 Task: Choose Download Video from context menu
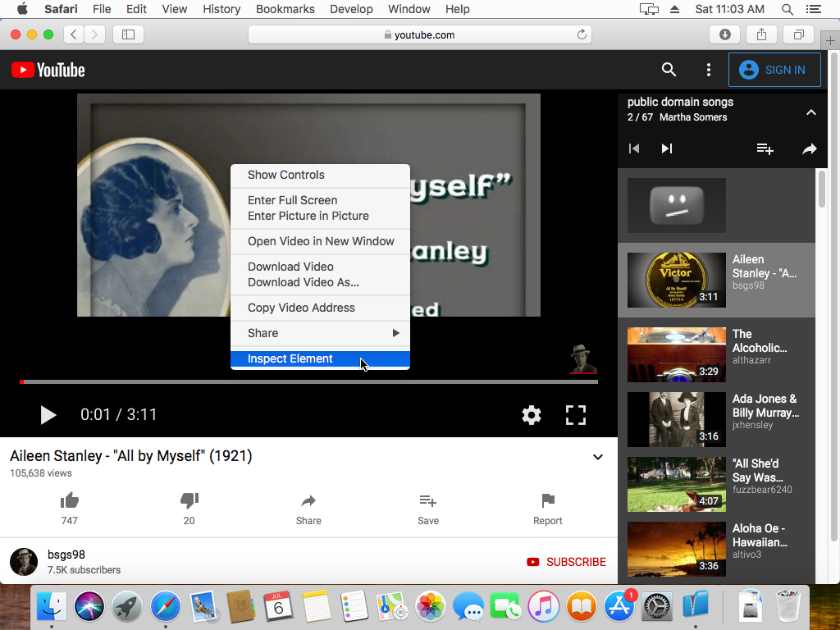tap(290, 267)
